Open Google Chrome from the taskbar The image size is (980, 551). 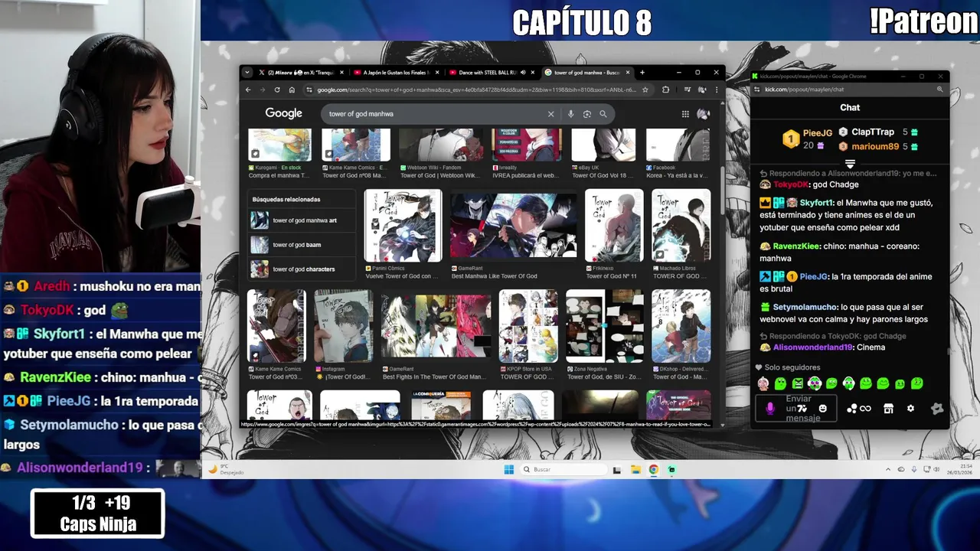click(654, 470)
